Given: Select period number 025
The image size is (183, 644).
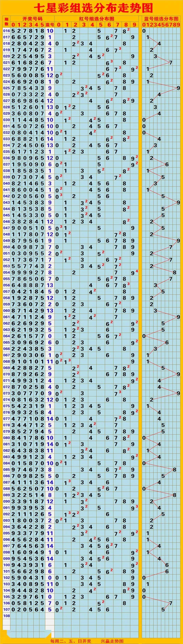Looking at the screenshot, I should 6,88.
